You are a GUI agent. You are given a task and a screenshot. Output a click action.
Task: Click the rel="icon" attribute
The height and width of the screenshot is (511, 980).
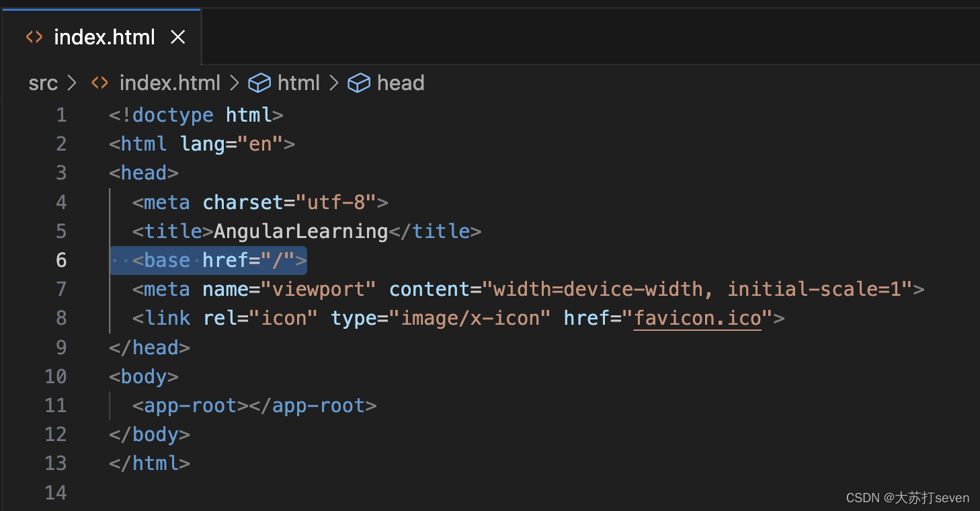point(260,318)
